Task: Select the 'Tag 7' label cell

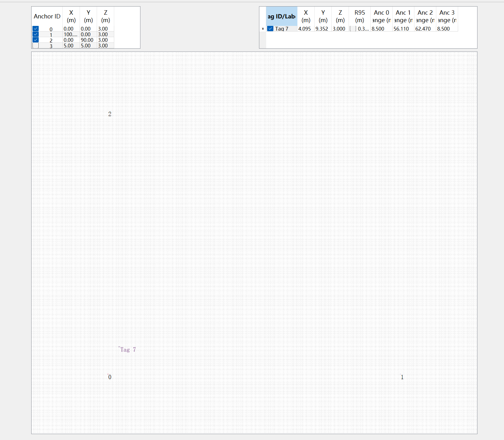Action: (x=281, y=29)
